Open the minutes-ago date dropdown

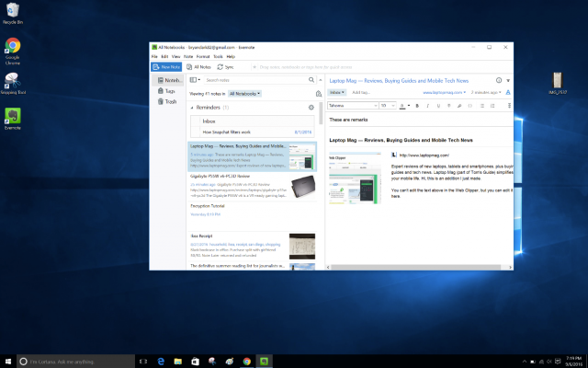(486, 92)
